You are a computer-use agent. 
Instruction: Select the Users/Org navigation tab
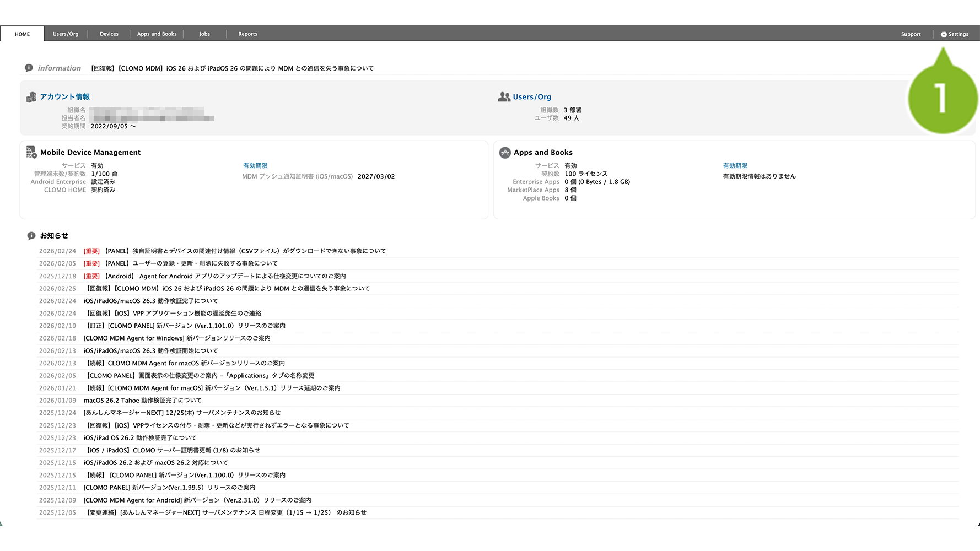coord(66,34)
